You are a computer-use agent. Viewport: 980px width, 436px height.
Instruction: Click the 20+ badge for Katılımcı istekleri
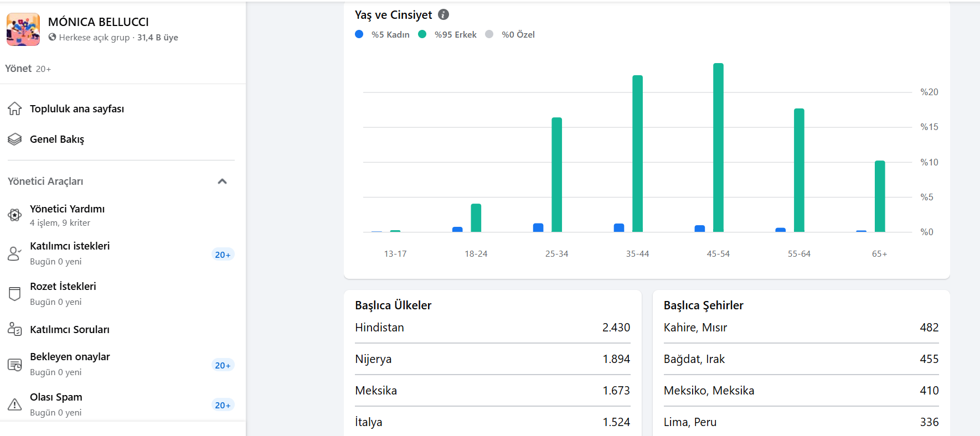223,255
